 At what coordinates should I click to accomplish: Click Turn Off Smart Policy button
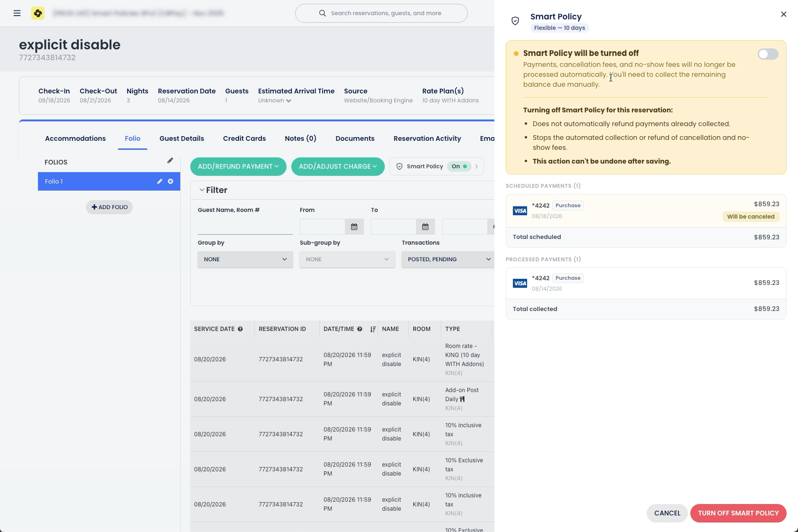coord(738,513)
